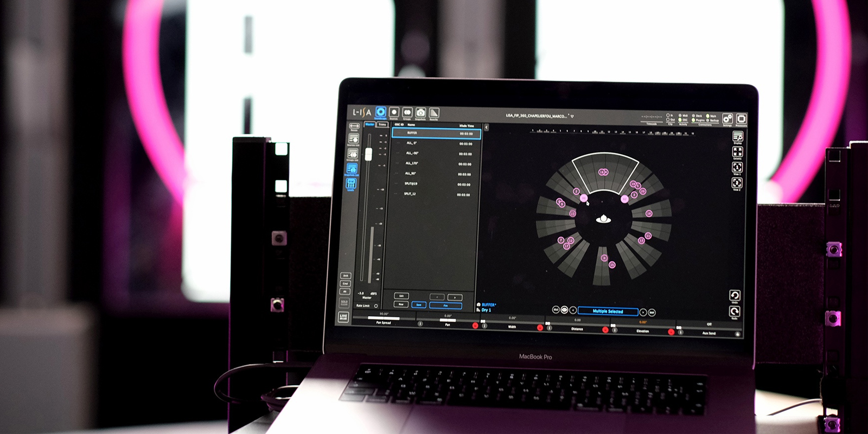Viewport: 868px width, 434px height.
Task: Select next snapshot arrow button
Action: tap(455, 297)
